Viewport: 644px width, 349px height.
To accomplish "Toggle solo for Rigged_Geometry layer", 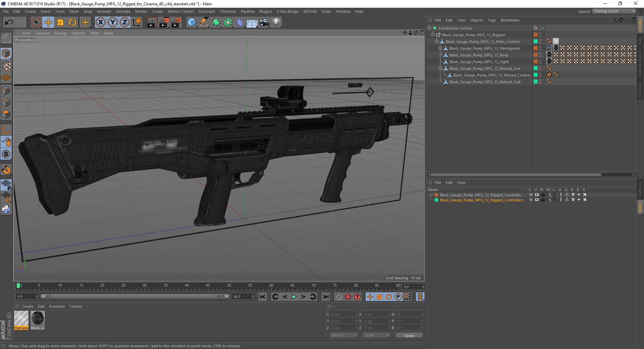I will tap(530, 195).
